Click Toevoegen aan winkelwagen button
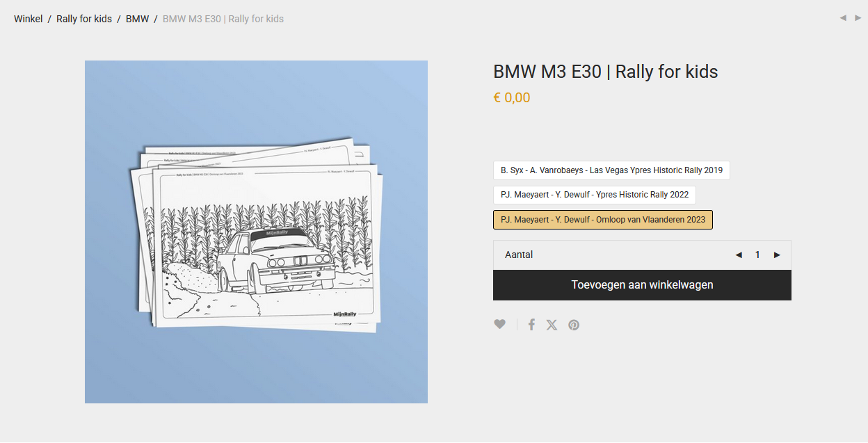 [642, 285]
